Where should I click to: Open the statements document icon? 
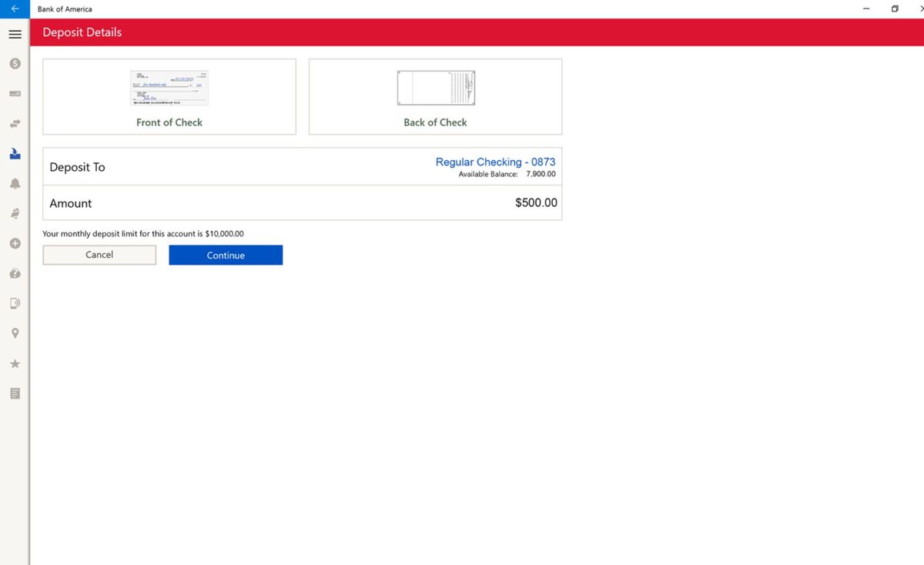14,393
